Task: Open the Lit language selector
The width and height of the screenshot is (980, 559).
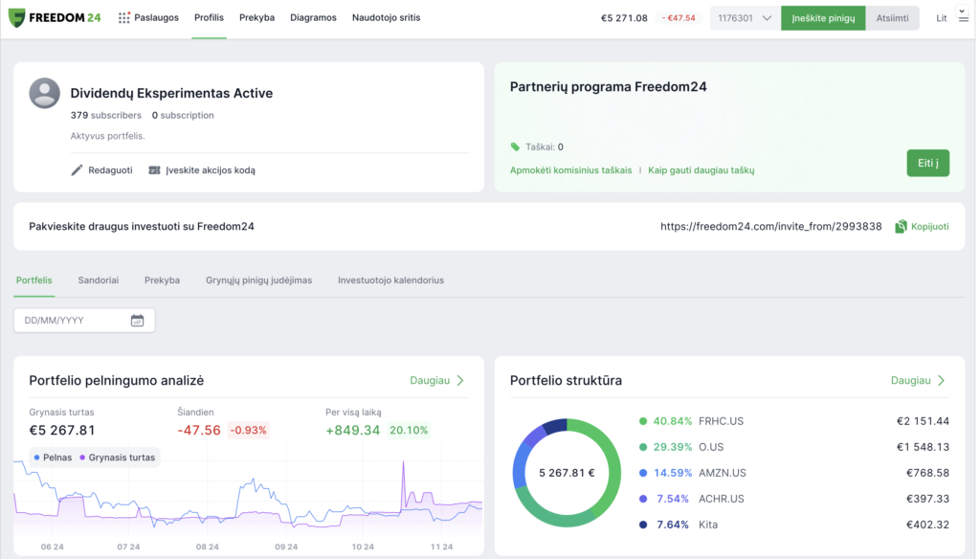Action: (x=942, y=18)
